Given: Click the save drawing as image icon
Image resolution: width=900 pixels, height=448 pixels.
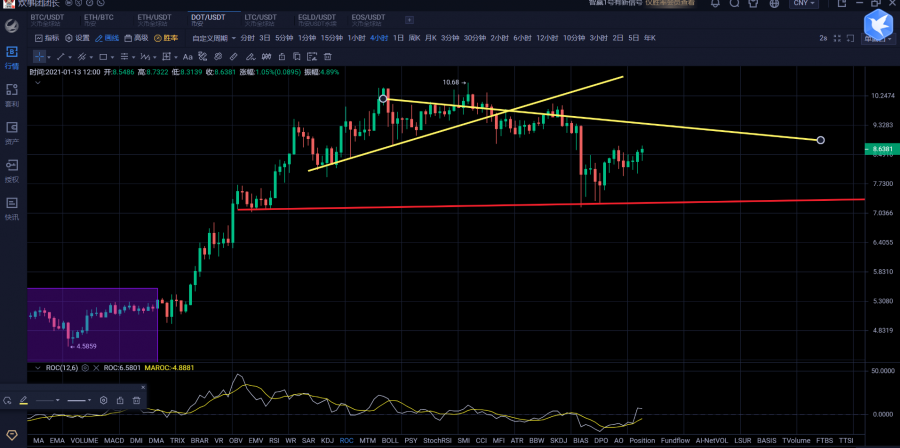Looking at the screenshot, I should pos(312,57).
